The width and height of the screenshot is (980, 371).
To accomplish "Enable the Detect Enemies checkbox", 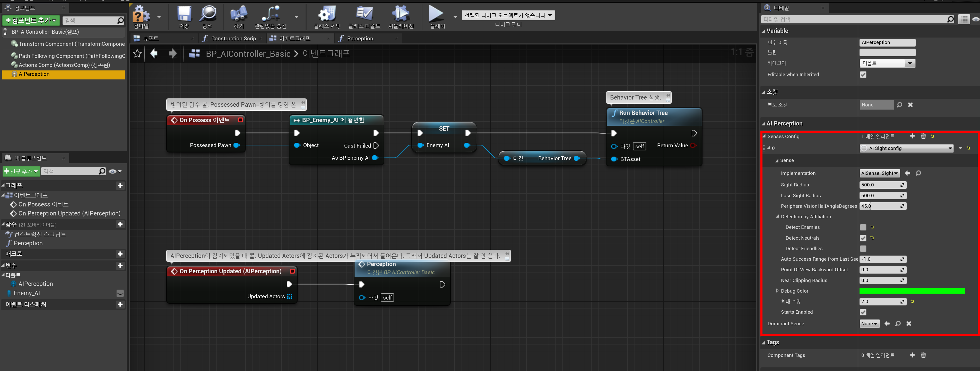I will click(863, 227).
